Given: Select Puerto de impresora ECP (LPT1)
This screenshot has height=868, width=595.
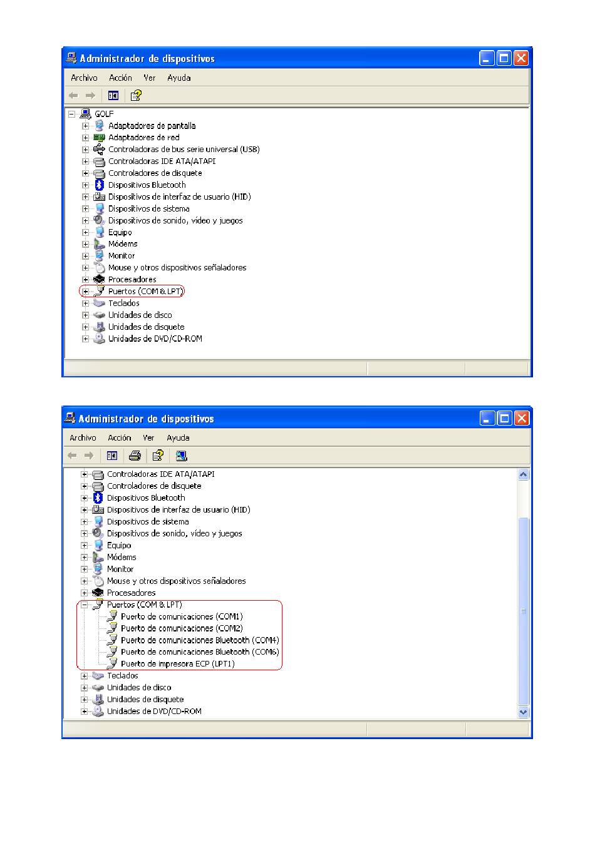Looking at the screenshot, I should coord(178,665).
